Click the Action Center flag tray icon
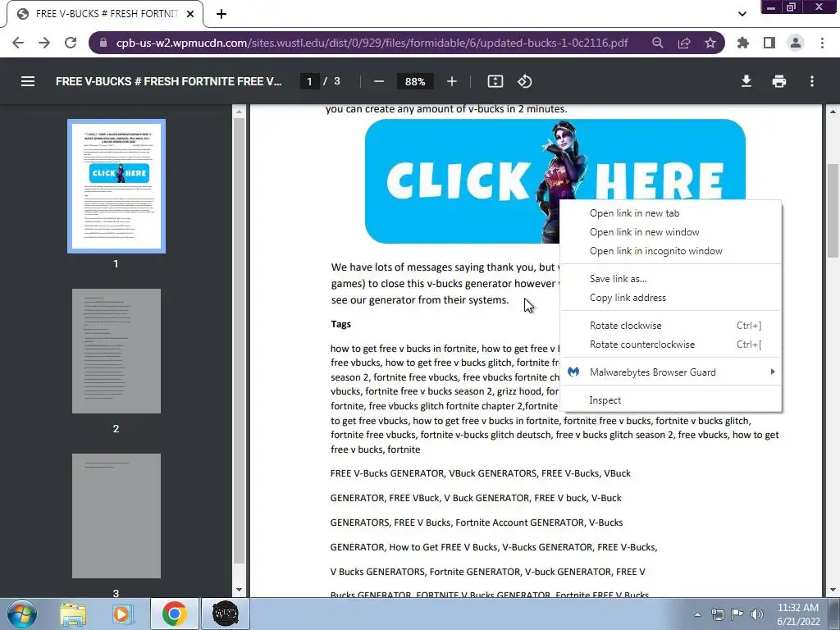840x630 pixels. (x=737, y=614)
